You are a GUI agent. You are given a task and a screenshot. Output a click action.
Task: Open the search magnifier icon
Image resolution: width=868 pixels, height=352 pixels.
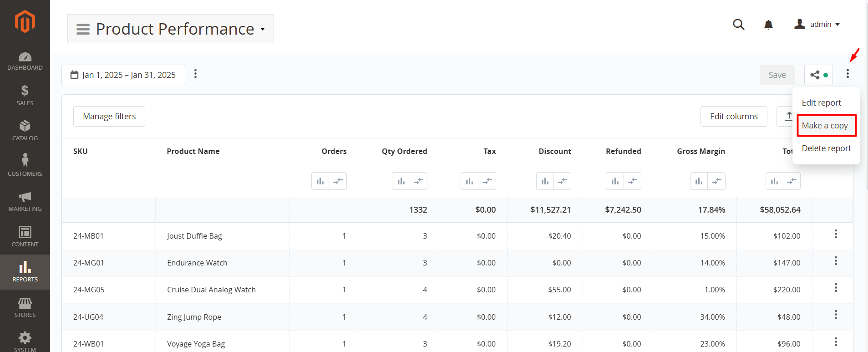pyautogui.click(x=738, y=25)
